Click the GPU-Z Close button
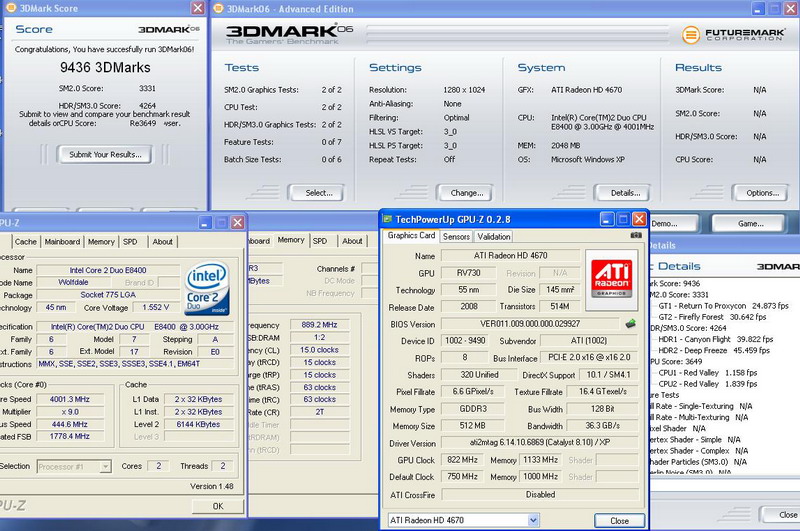 point(619,520)
